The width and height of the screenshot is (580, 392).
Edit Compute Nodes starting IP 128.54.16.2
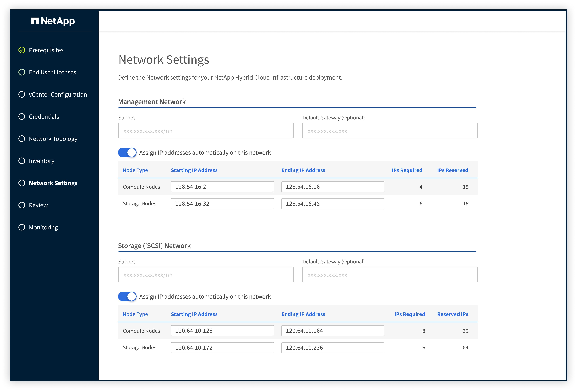[222, 187]
